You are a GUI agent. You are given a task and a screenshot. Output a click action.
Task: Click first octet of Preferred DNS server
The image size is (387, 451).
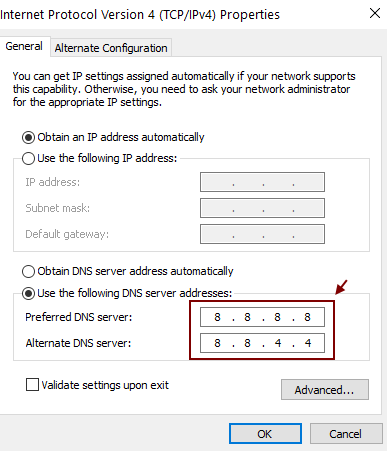(x=217, y=317)
